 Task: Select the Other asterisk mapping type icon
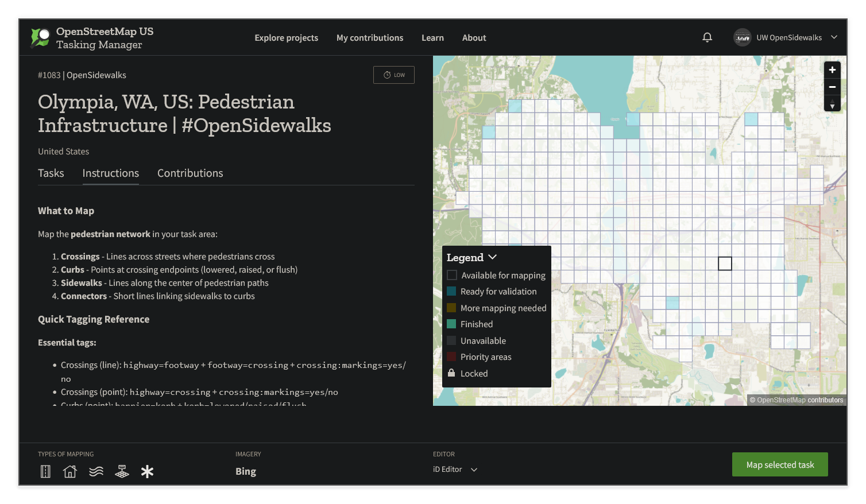point(147,471)
